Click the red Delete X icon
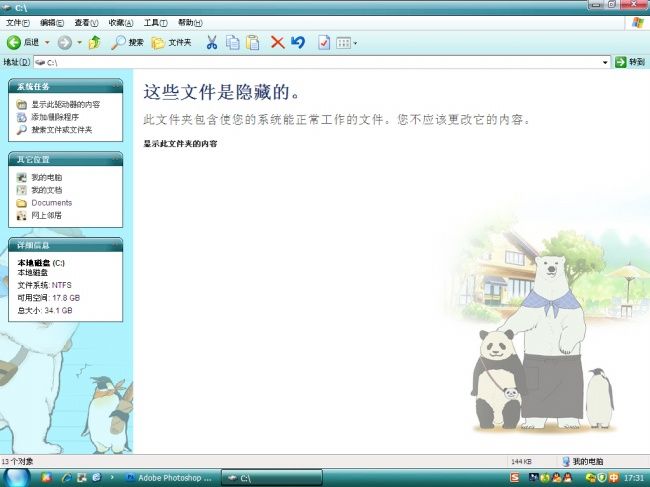Image resolution: width=650 pixels, height=487 pixels. pyautogui.click(x=277, y=42)
